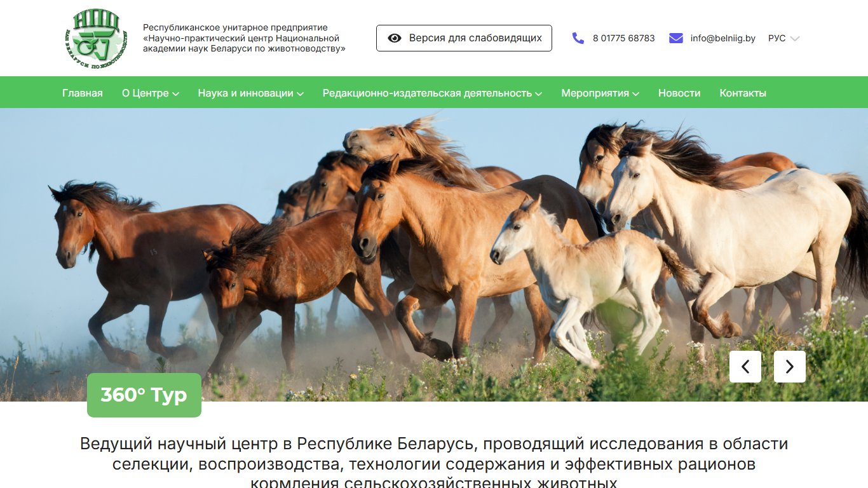The width and height of the screenshot is (868, 488).
Task: Click the purple envelope email icon
Action: tap(676, 38)
